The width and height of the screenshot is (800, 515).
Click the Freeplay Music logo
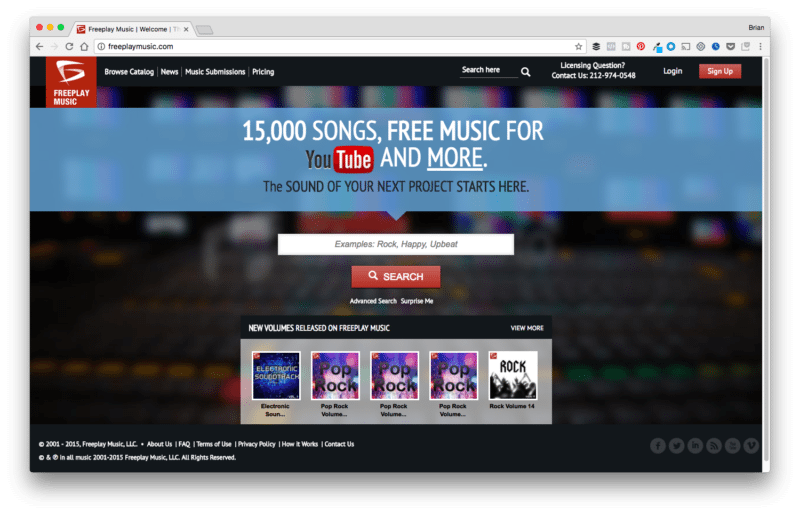(71, 82)
